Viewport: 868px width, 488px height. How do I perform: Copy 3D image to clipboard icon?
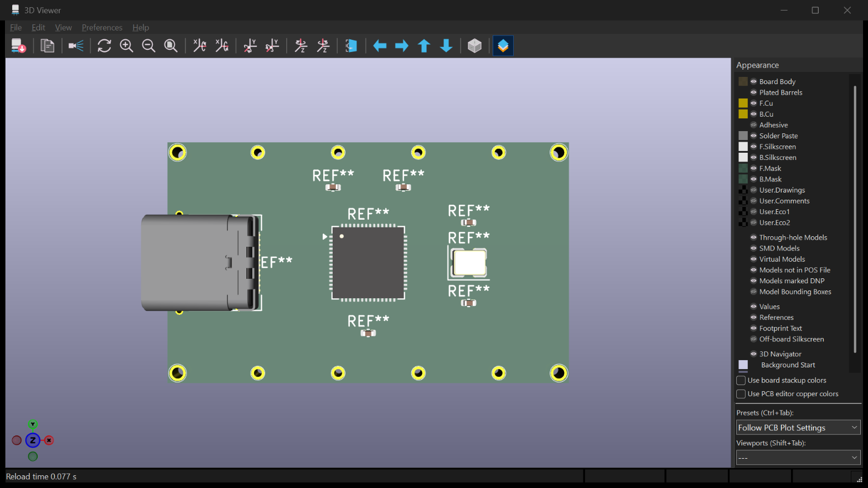48,46
